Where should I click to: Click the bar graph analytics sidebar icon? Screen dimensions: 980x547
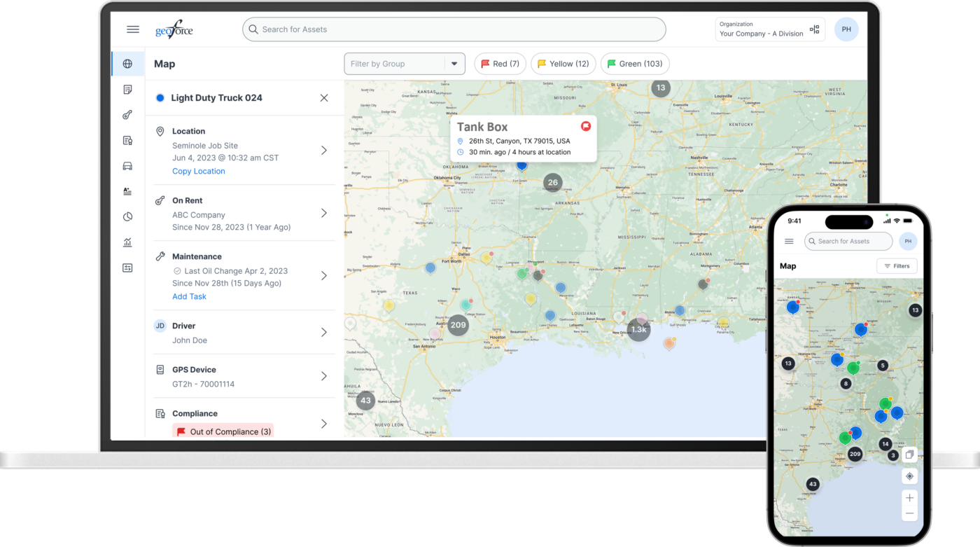click(127, 242)
